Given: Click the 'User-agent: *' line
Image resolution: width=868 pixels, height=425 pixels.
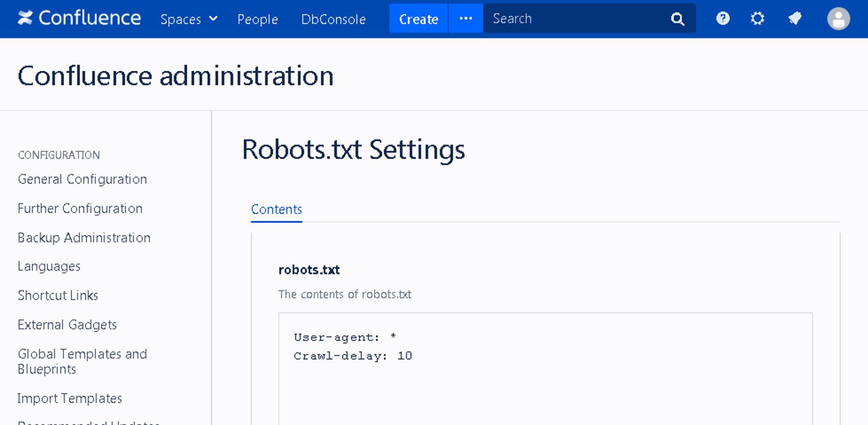Looking at the screenshot, I should pos(345,337).
